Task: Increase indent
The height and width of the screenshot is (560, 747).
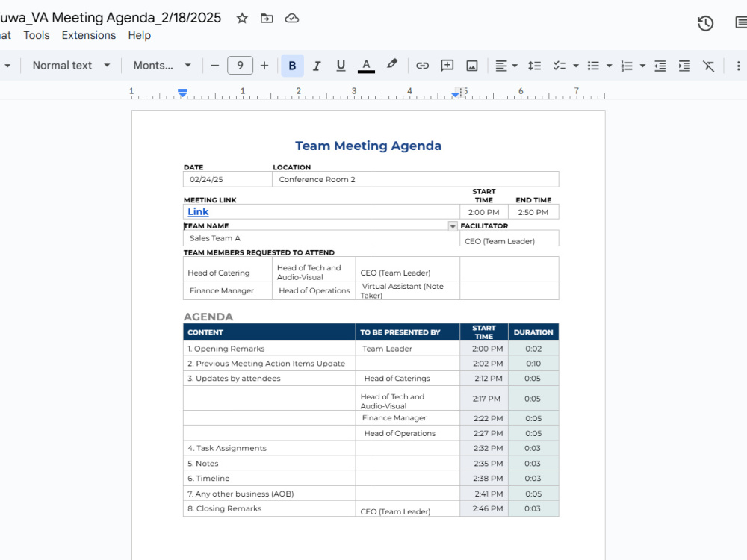Action: point(684,66)
